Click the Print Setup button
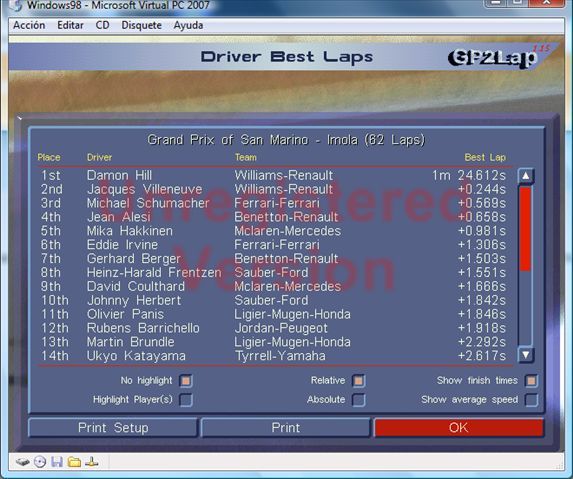 113,427
